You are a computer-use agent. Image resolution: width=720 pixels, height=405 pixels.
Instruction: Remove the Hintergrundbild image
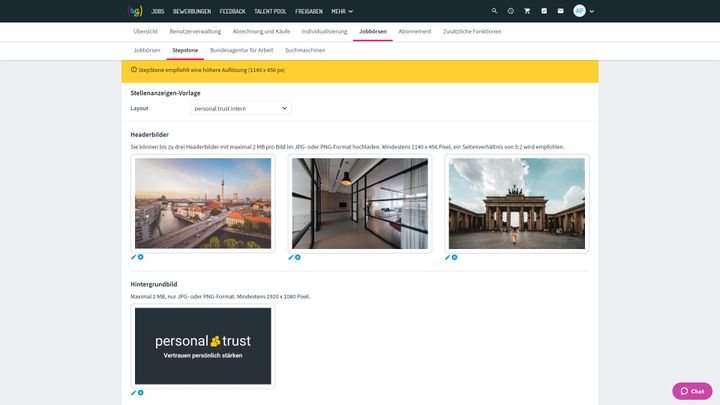(141, 393)
